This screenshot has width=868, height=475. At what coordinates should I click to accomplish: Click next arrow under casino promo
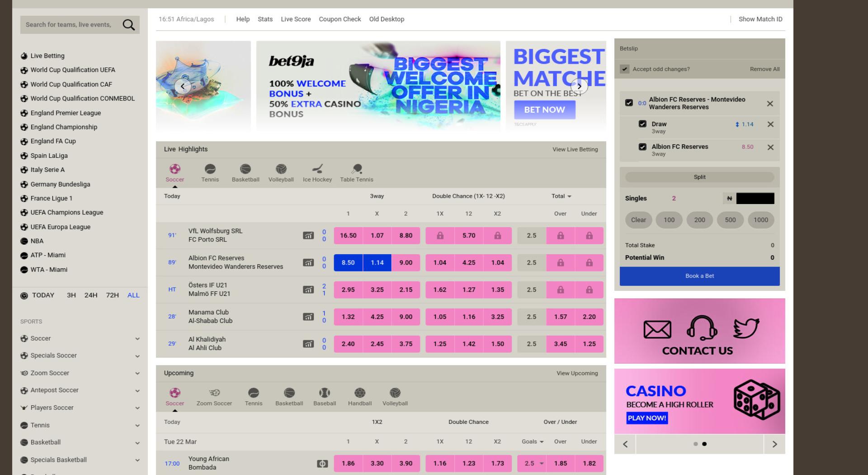[774, 444]
